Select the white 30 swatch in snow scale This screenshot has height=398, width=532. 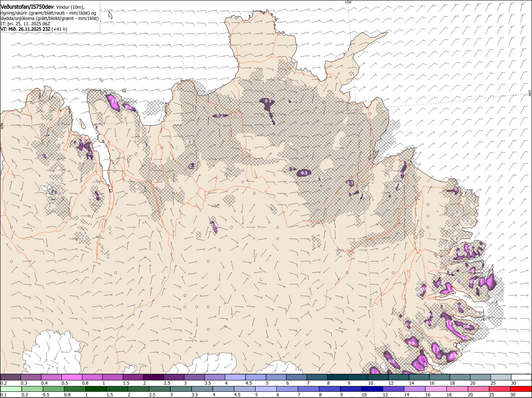521,377
